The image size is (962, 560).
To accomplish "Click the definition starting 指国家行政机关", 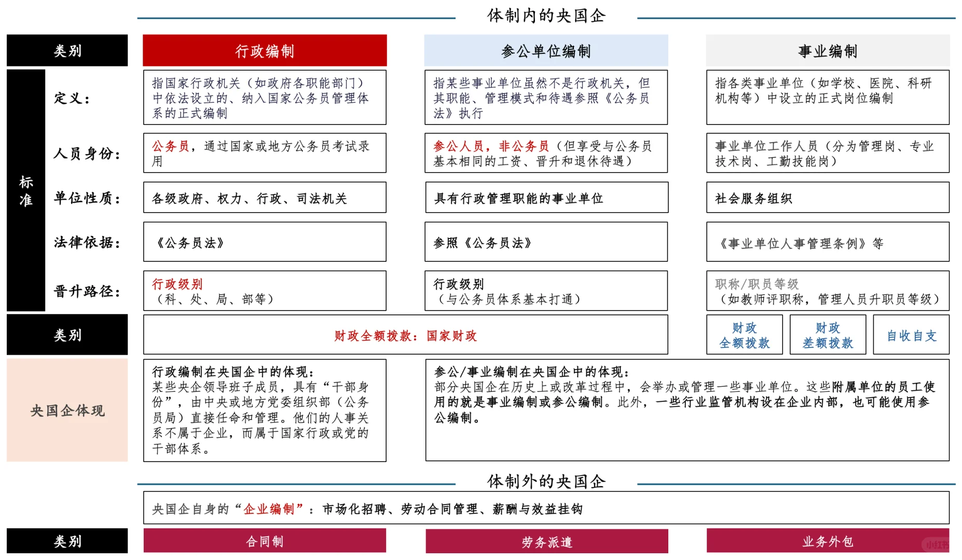I will pyautogui.click(x=265, y=97).
